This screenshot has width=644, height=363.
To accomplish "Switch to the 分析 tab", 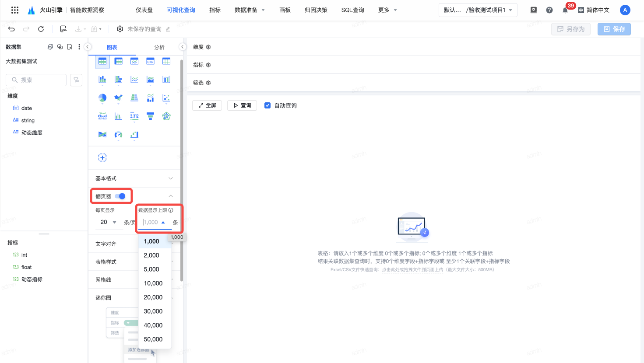I will 159,47.
